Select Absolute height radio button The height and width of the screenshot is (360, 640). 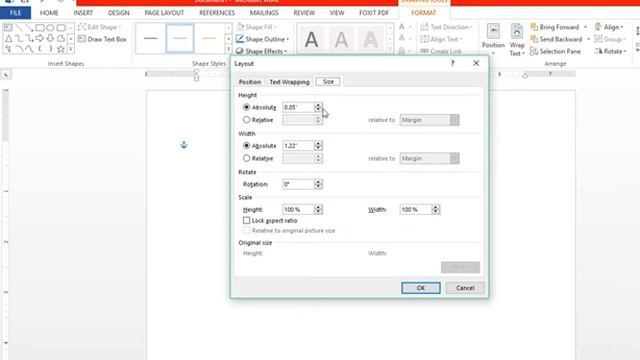(x=246, y=107)
